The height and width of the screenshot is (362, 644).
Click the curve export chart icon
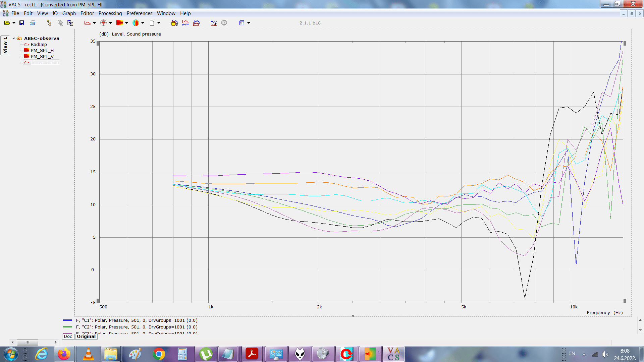(214, 23)
